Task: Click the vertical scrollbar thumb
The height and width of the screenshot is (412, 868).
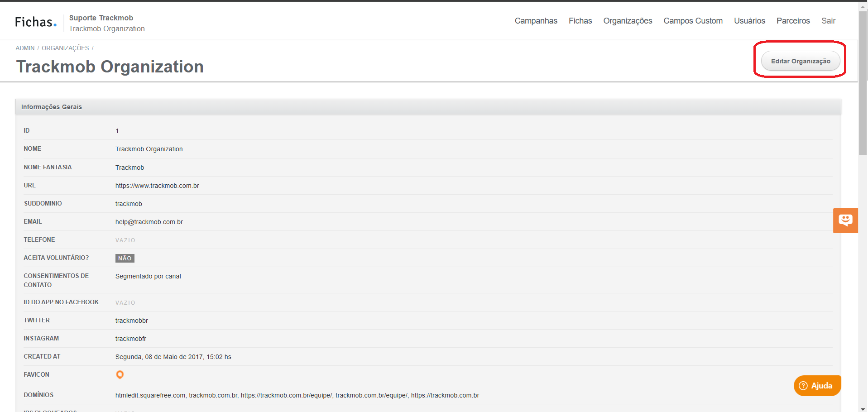Action: [863, 84]
